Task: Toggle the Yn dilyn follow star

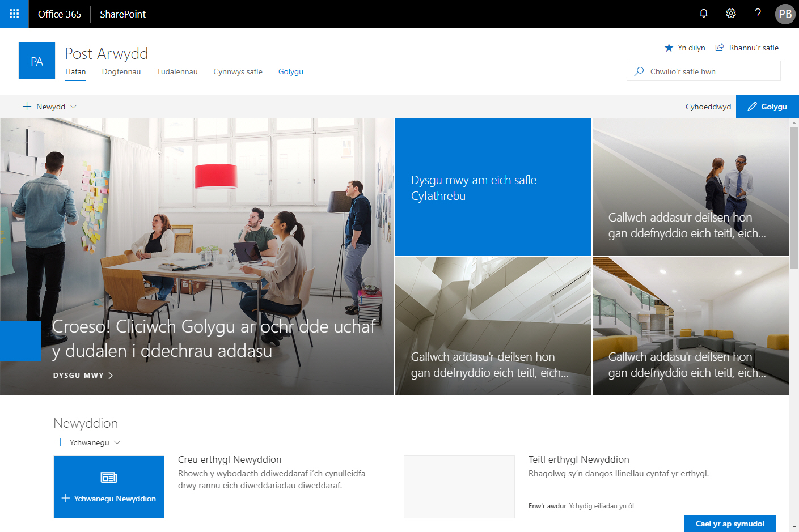Action: click(669, 48)
